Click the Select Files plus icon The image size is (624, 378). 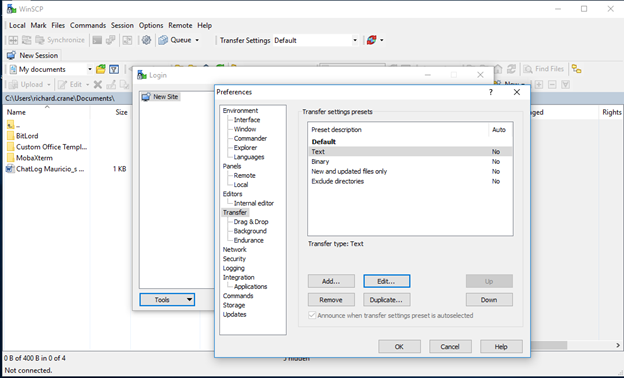coord(539,84)
